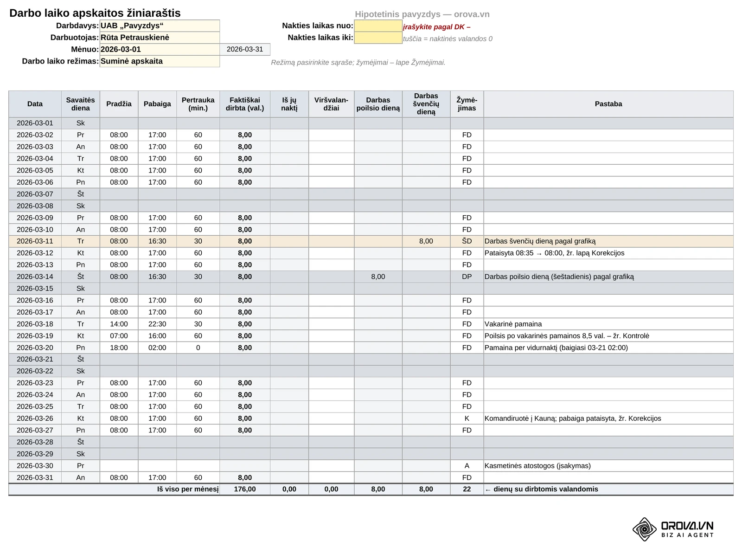Viewport: 742px width, 560px height.
Task: Click the Savaitės diena column header
Action: pos(80,104)
